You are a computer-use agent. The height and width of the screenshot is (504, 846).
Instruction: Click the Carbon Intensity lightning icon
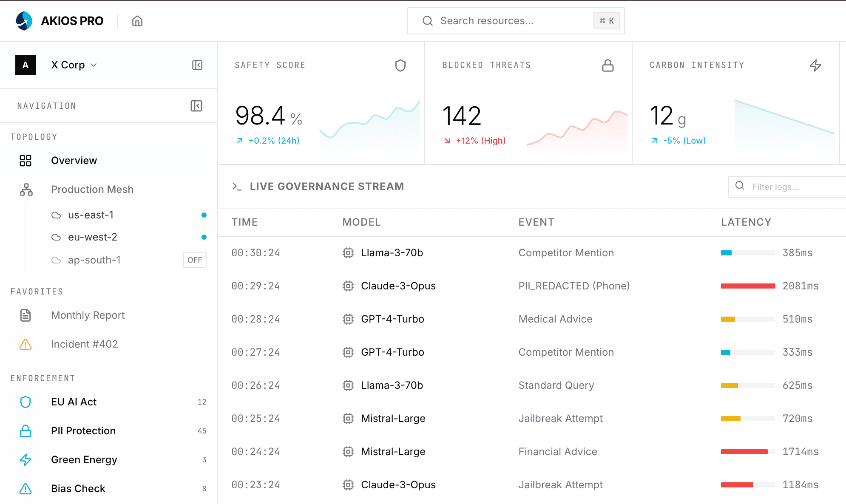click(815, 65)
